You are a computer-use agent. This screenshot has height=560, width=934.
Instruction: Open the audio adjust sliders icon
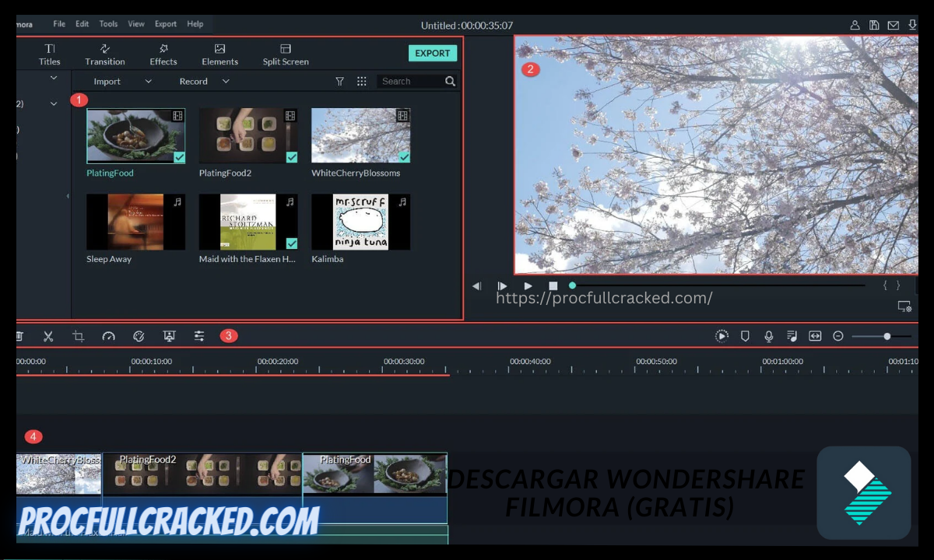click(x=199, y=336)
